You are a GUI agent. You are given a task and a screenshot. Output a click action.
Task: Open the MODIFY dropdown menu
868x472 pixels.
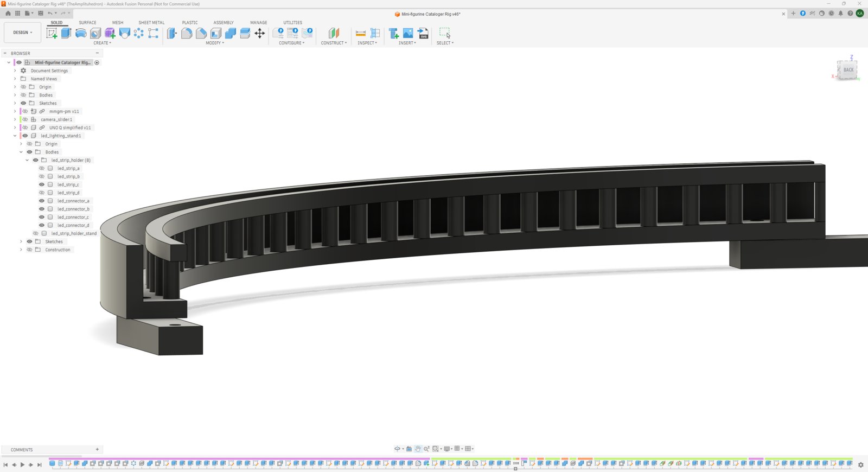coord(214,43)
